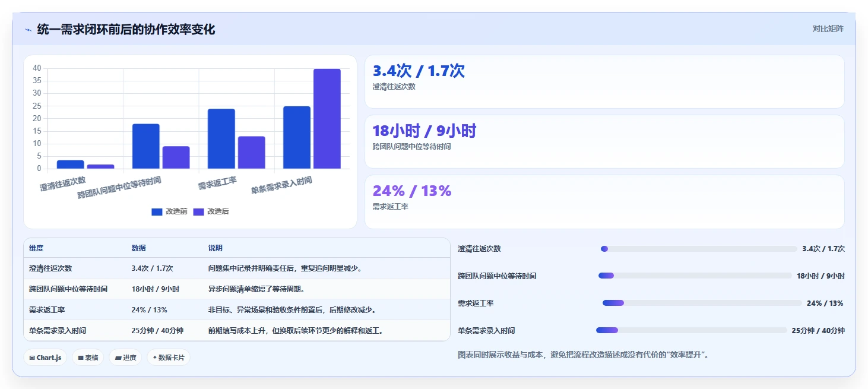Click the title 统一需求闭环前后的协作效率变化
This screenshot has height=389, width=868.
click(x=126, y=29)
